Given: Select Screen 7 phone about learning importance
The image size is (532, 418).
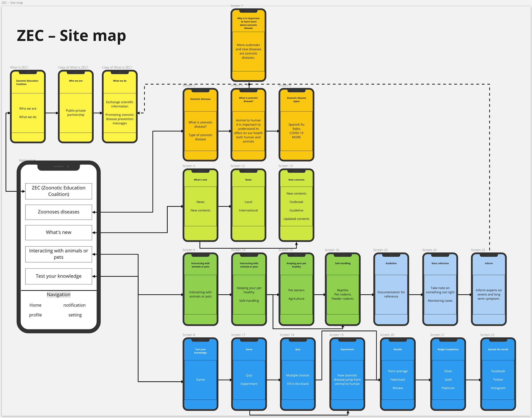Looking at the screenshot, I should (249, 45).
